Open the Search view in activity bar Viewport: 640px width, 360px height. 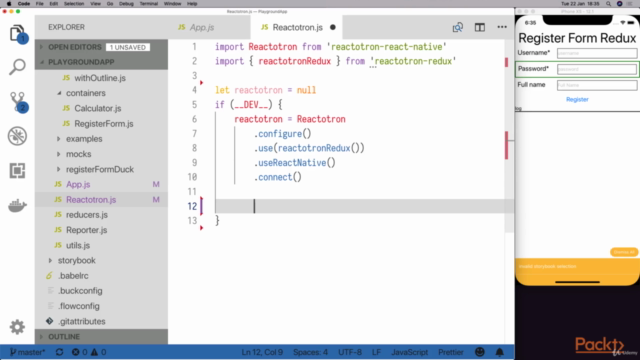(17, 67)
